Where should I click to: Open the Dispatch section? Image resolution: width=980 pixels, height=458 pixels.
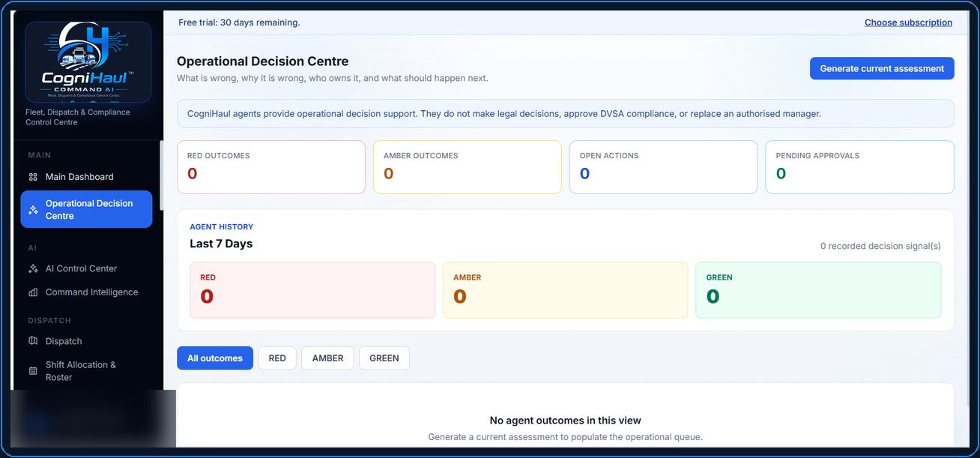pyautogui.click(x=86, y=341)
